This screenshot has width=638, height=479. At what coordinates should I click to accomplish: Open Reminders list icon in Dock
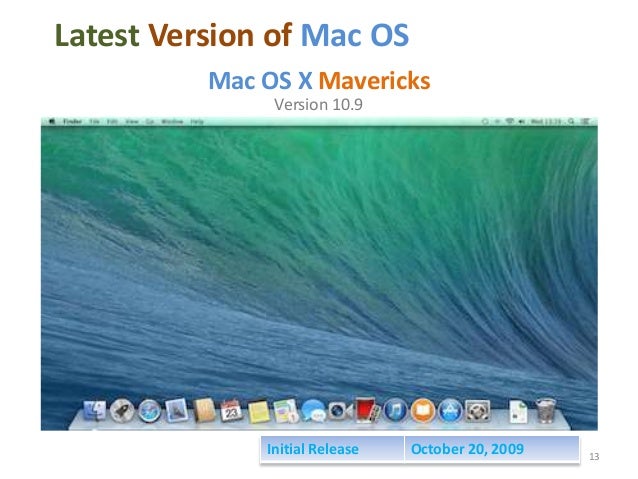click(x=286, y=411)
